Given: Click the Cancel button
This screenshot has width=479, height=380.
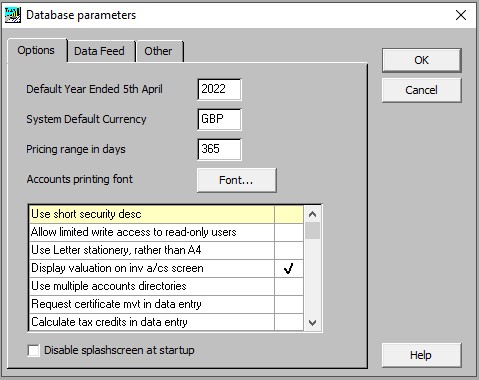Looking at the screenshot, I should pos(422,90).
